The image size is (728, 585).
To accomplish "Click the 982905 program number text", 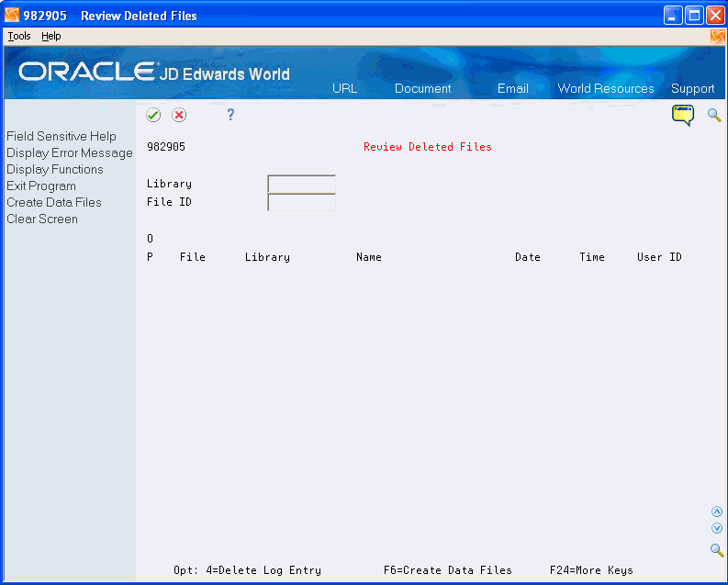I will coord(166,147).
